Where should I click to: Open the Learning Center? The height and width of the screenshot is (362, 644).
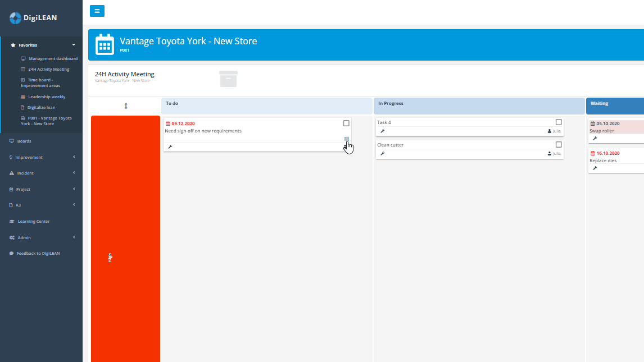click(33, 222)
